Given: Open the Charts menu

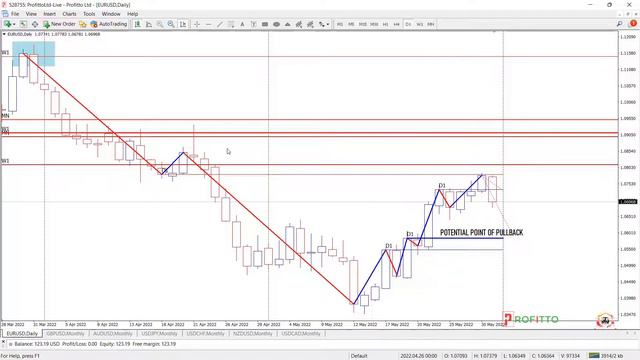Looking at the screenshot, I should point(69,14).
